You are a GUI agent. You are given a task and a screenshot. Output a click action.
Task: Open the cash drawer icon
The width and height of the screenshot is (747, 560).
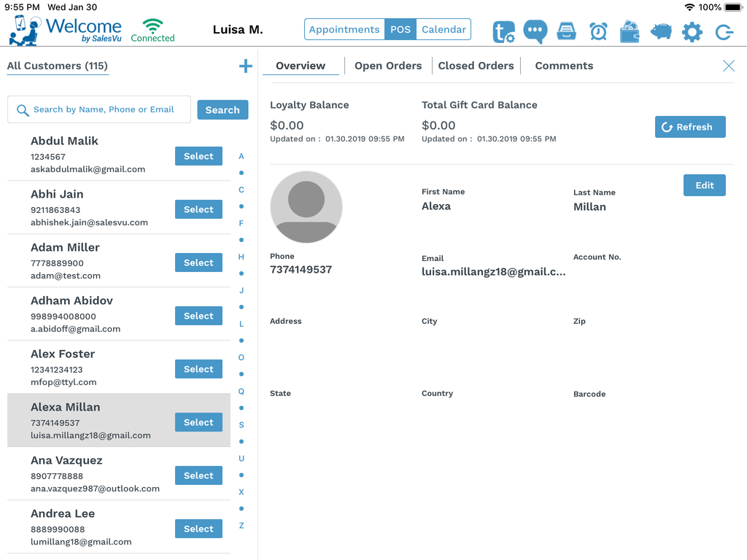click(567, 32)
